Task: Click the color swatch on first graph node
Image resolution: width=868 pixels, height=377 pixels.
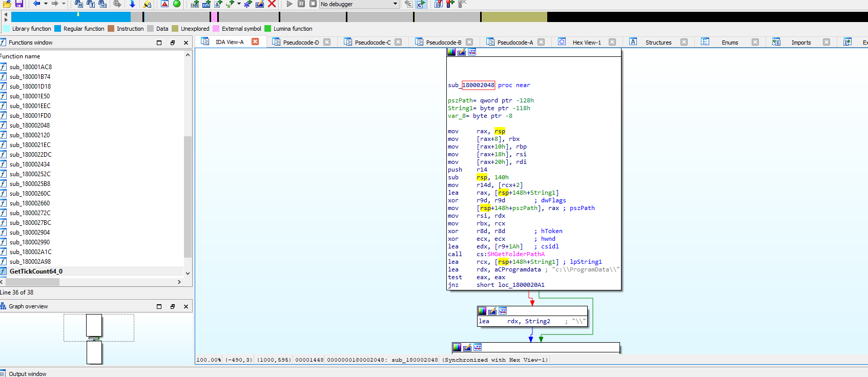Action: point(451,52)
